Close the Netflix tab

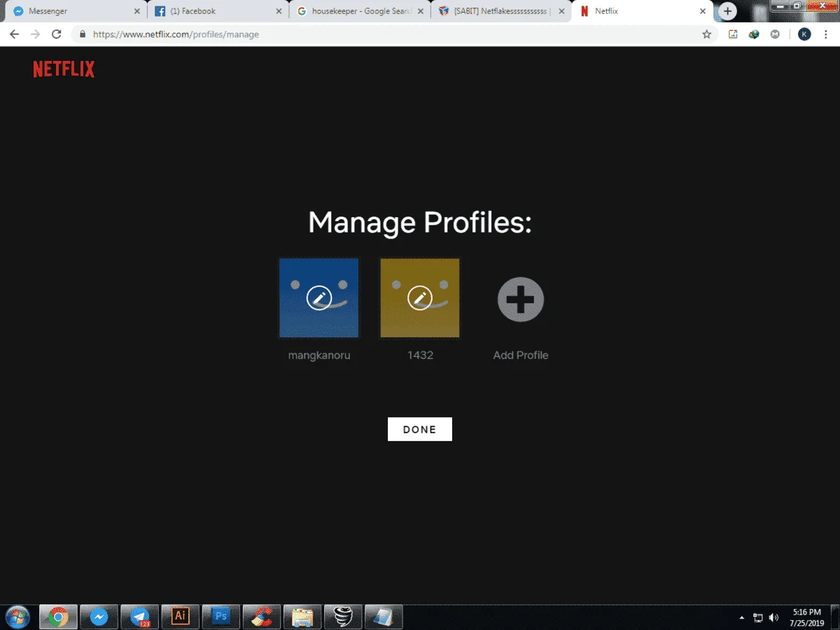702,11
